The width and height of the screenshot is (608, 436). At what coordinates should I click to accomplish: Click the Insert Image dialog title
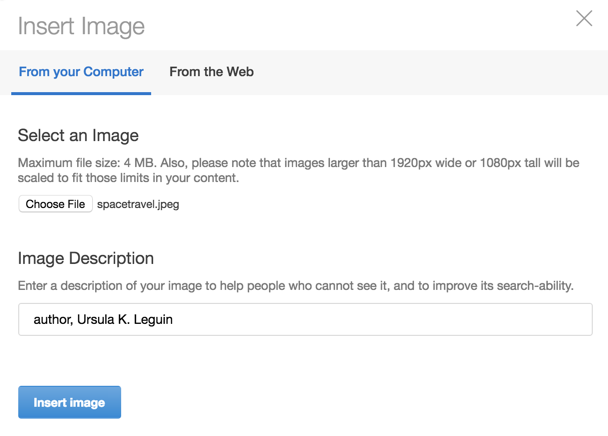[81, 26]
